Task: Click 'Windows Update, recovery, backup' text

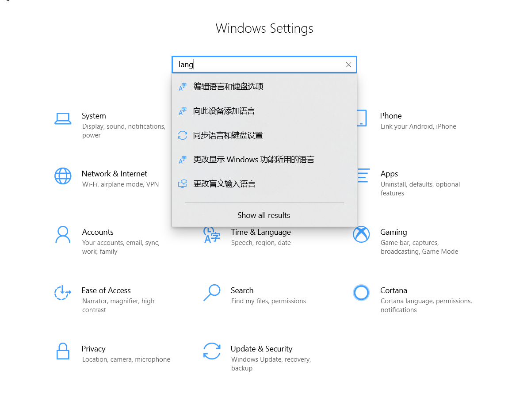Action: (271, 364)
